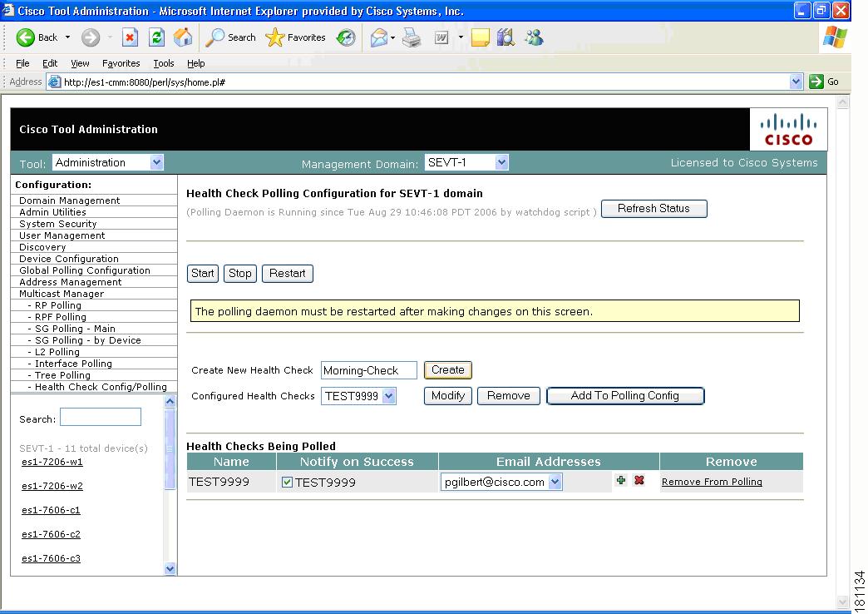The width and height of the screenshot is (868, 614).
Task: Click the Print icon
Action: [x=412, y=37]
